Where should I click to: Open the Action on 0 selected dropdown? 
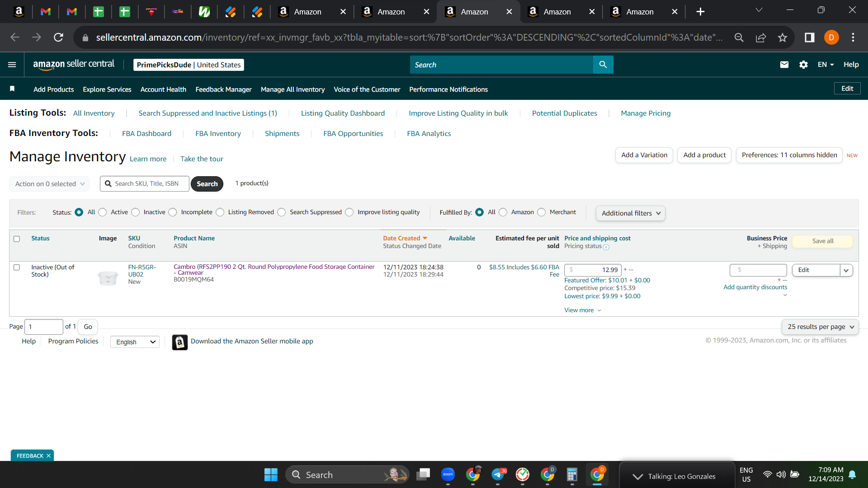click(x=49, y=184)
